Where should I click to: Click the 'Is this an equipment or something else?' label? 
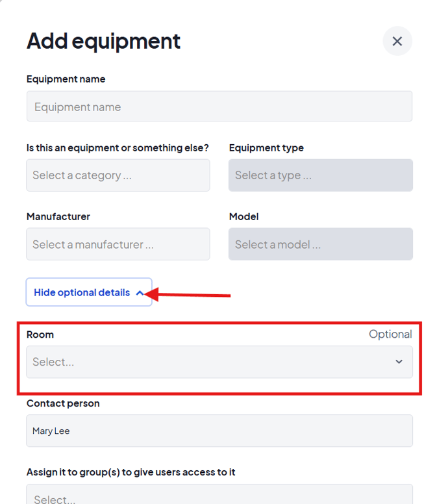click(118, 148)
